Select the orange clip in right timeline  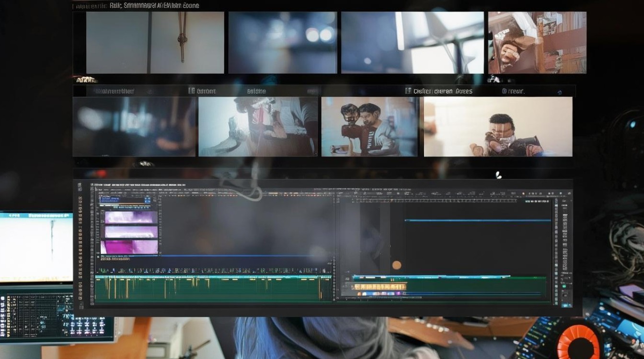(379, 287)
